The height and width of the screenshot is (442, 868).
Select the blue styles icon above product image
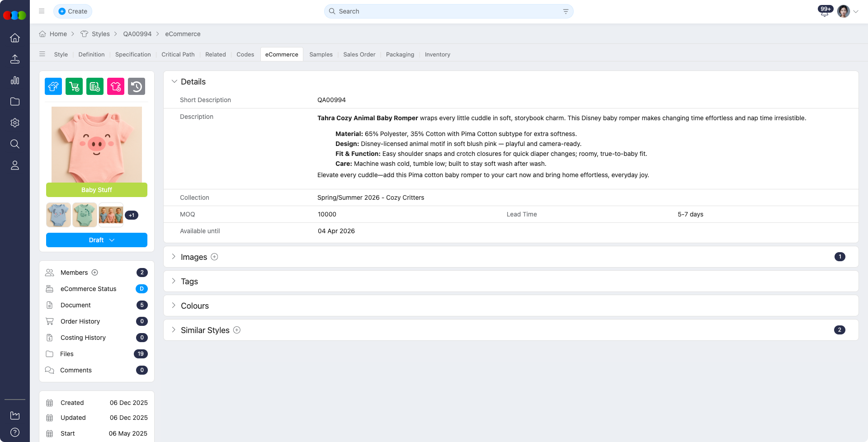[53, 86]
